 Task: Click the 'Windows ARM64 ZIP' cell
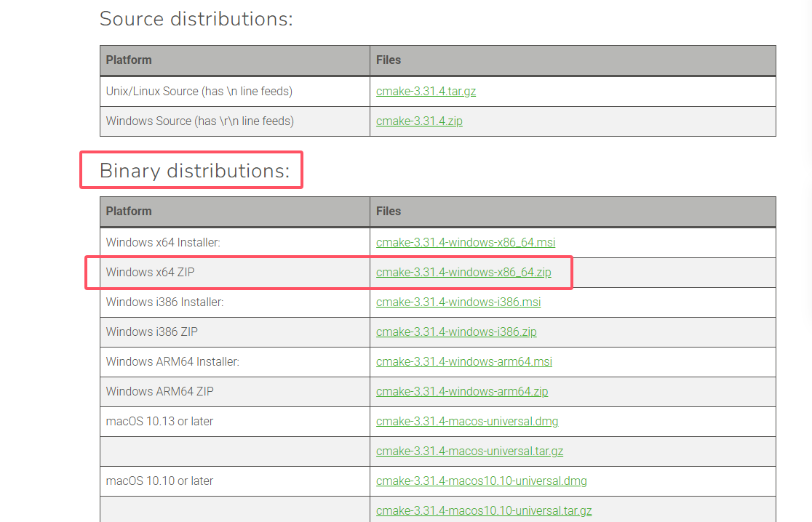pyautogui.click(x=234, y=392)
